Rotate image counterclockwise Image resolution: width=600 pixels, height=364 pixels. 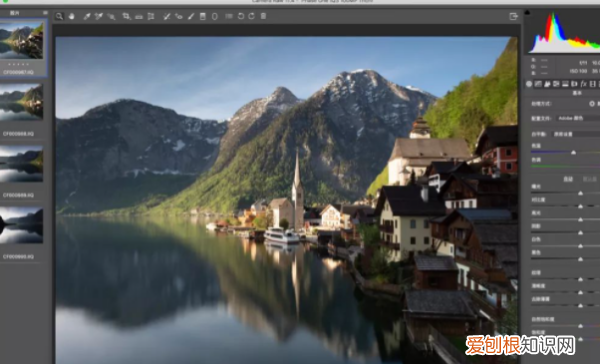(241, 16)
